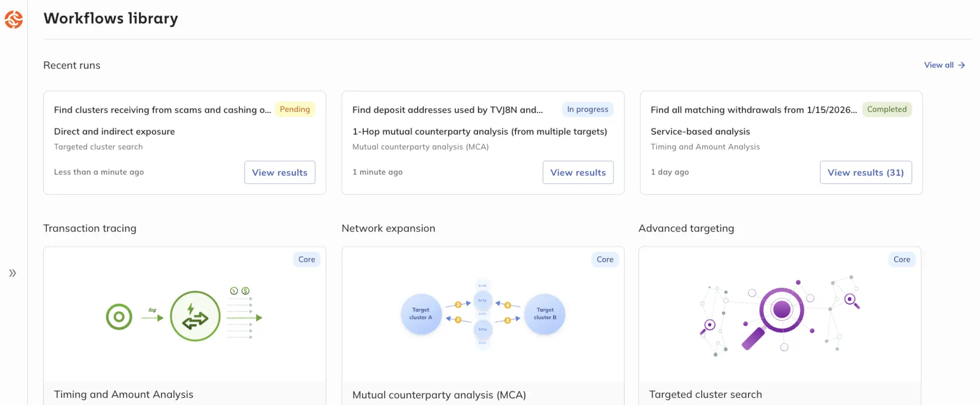Click the green swap arrows circle icon

click(x=195, y=316)
